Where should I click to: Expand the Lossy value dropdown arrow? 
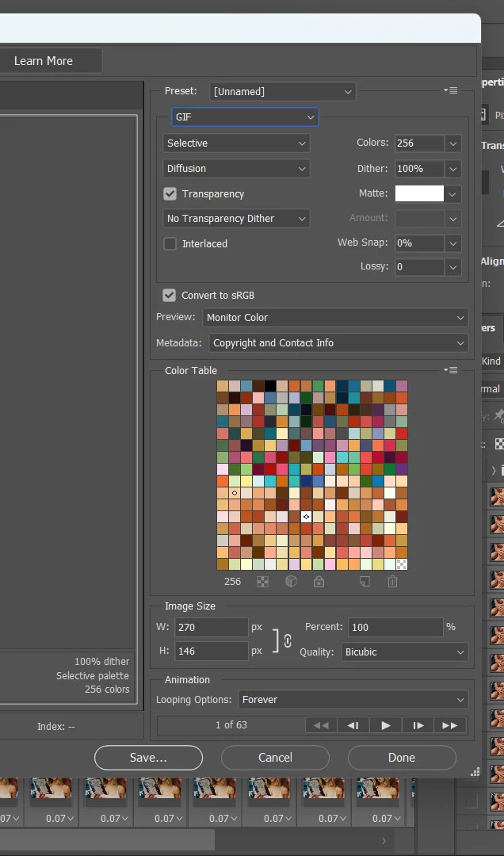point(452,268)
